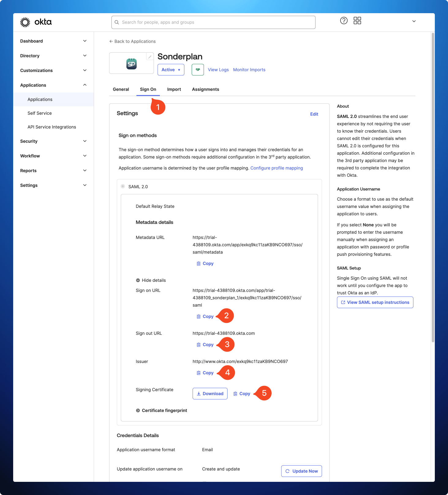This screenshot has width=448, height=495.
Task: Switch to the Import tab
Action: coord(174,89)
